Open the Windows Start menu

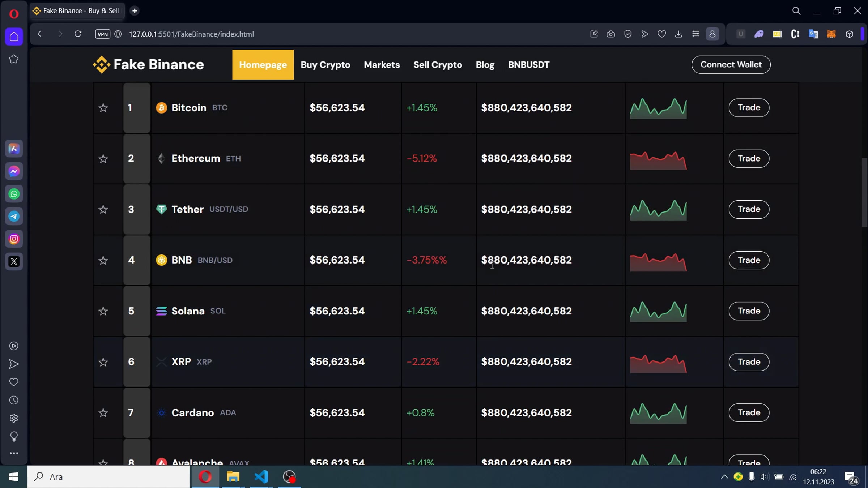click(x=13, y=477)
